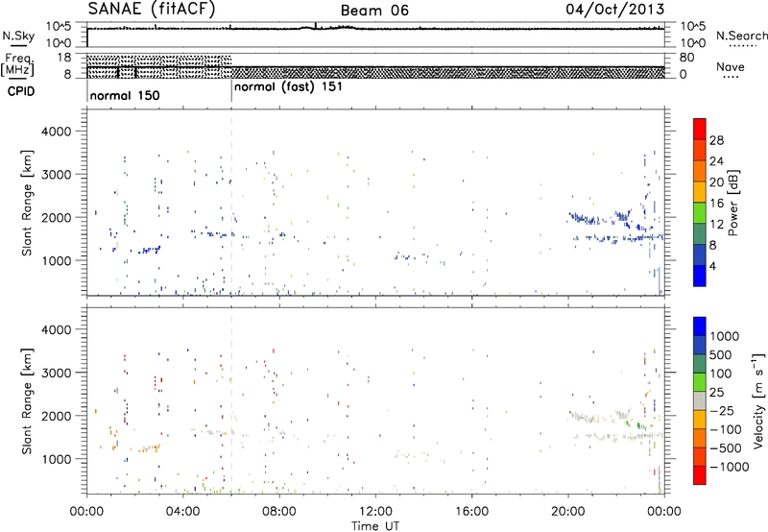Click the left '10^5' noise axis label
This screenshot has width=768, height=532.
59,26
